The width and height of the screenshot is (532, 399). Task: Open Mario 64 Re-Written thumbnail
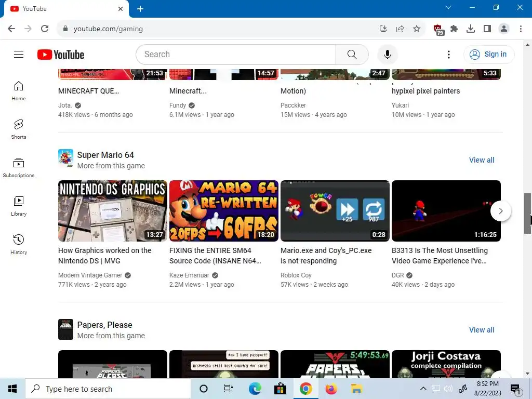click(223, 211)
